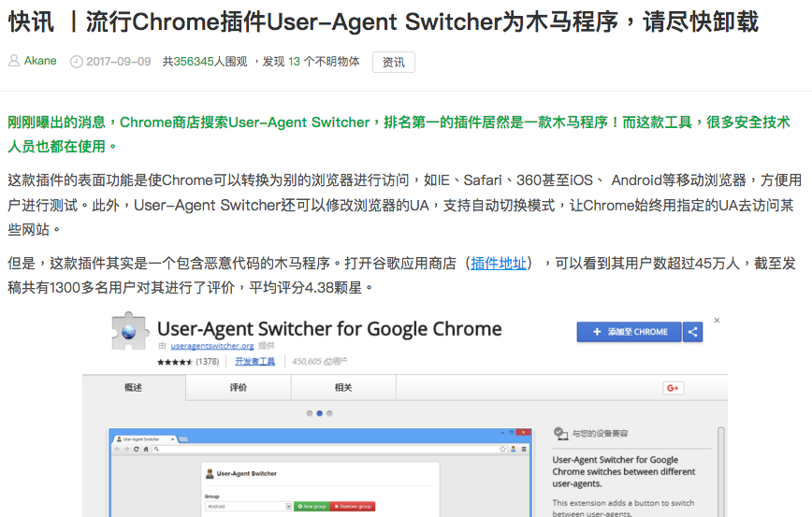Click the 450,605 位用户 user count
Screen dimensions: 812x517
[x=320, y=361]
